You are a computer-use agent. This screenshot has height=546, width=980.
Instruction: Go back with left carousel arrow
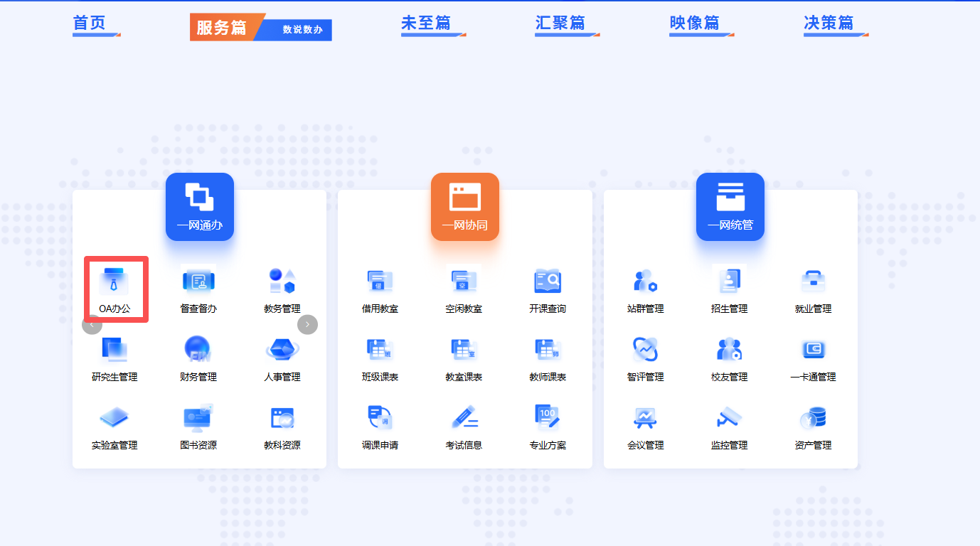(x=92, y=324)
